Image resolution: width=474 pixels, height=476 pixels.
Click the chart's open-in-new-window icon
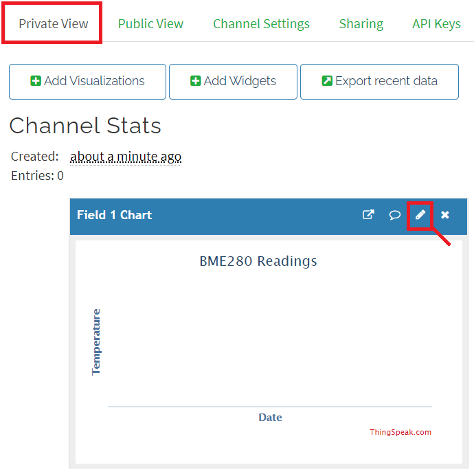click(368, 215)
